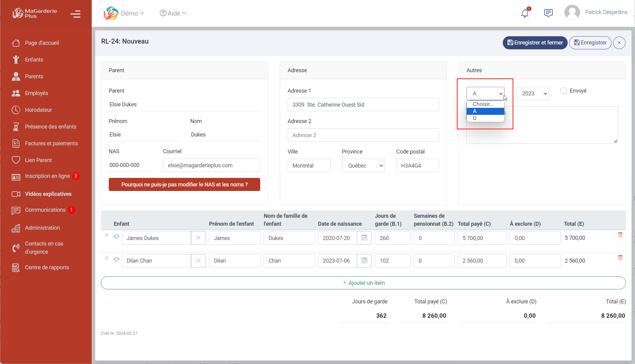Expand the Québec province dropdown

point(363,165)
